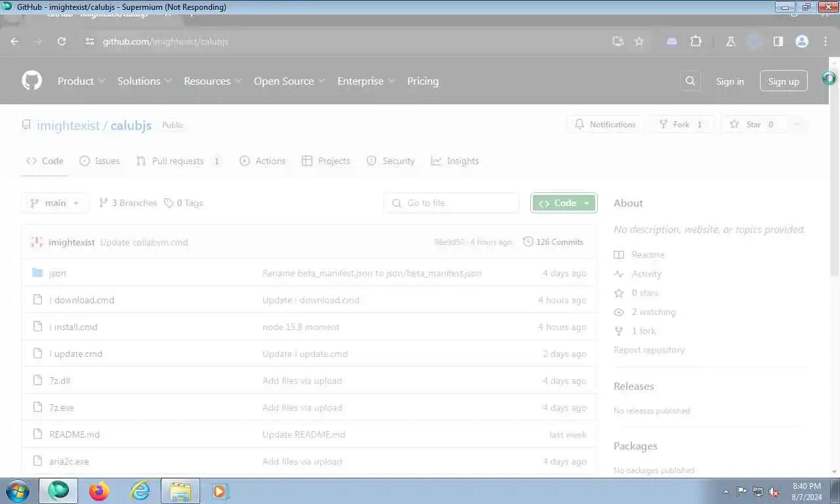Expand the Open Source menu
The width and height of the screenshot is (840, 504).
coord(289,81)
